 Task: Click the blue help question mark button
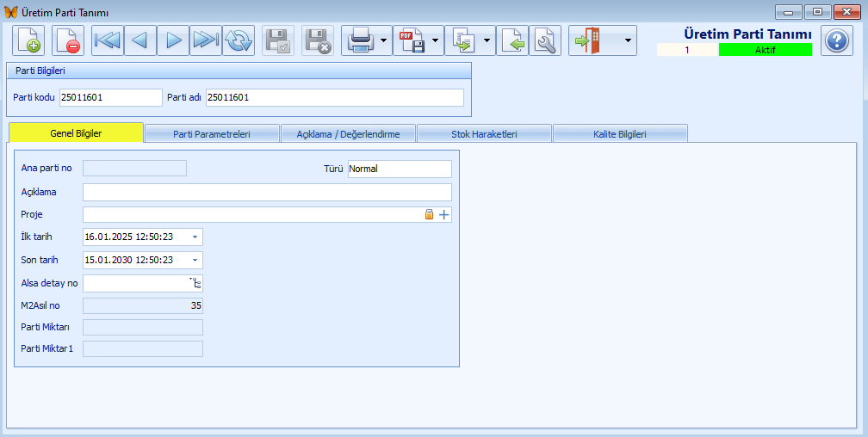click(x=836, y=40)
